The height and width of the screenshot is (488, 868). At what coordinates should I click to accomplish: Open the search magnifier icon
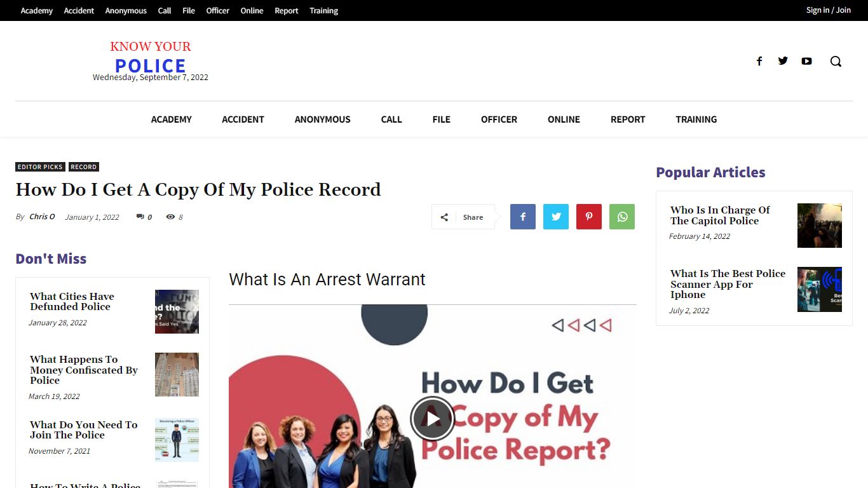click(836, 61)
